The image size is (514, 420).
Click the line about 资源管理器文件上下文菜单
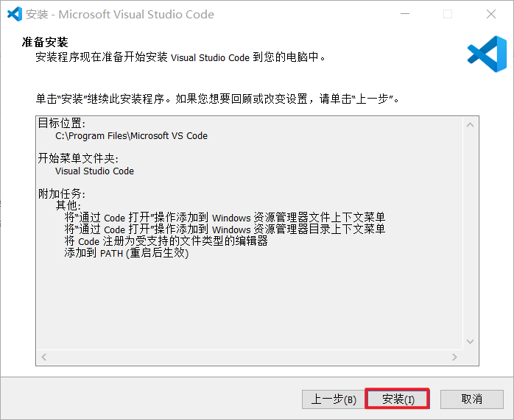(x=225, y=218)
